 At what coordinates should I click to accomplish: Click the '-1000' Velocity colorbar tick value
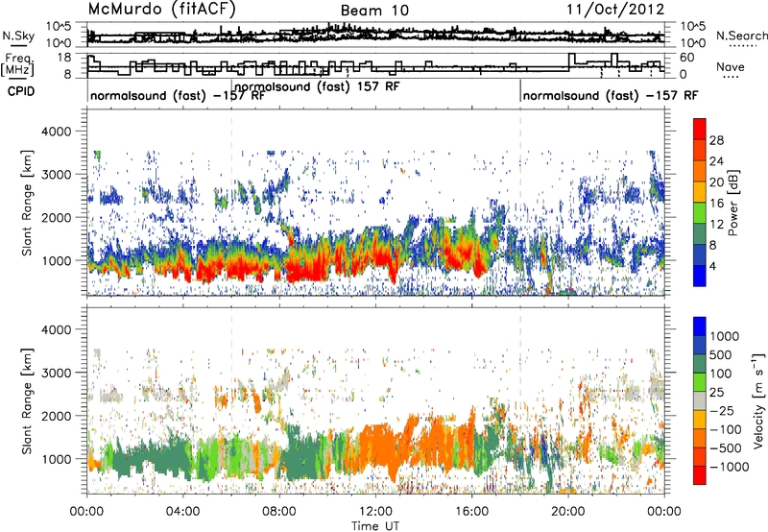pyautogui.click(x=730, y=467)
